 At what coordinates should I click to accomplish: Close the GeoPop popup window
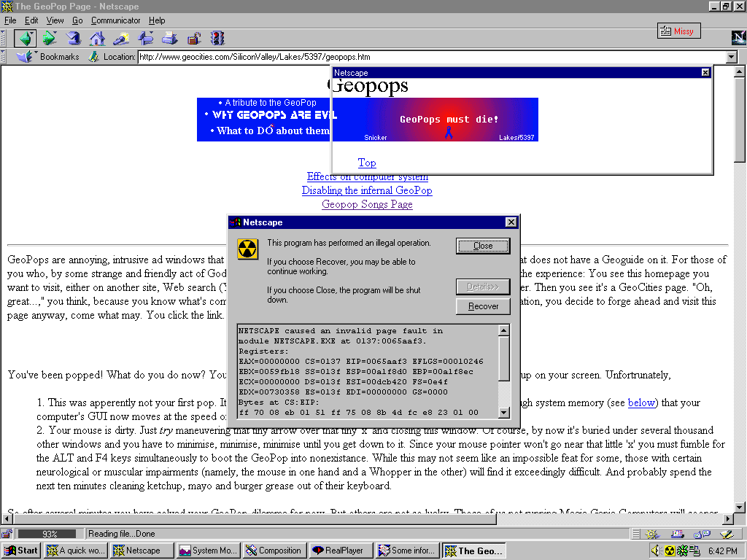pos(705,72)
